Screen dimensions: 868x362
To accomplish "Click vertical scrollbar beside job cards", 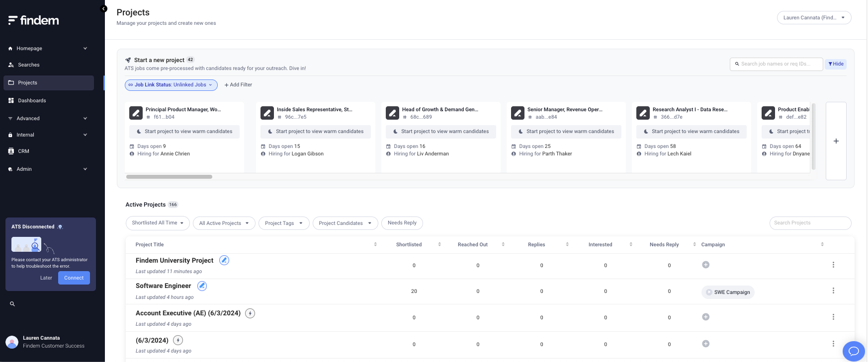I will tap(814, 137).
